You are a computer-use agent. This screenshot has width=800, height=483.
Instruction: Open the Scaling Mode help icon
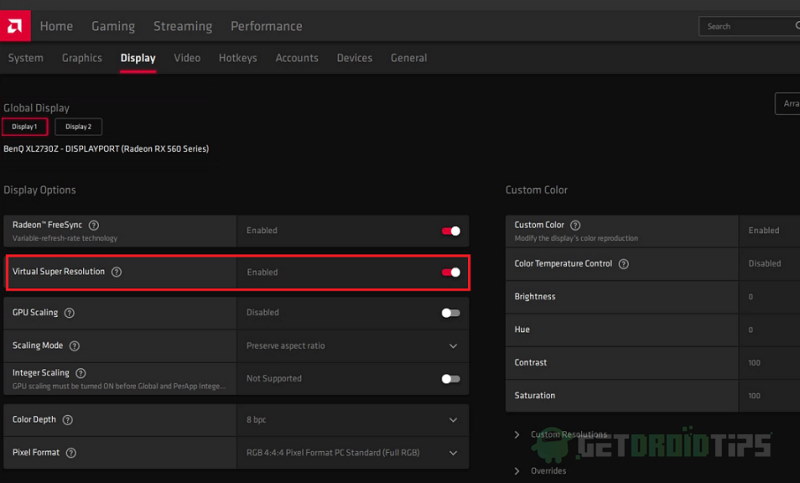click(74, 346)
